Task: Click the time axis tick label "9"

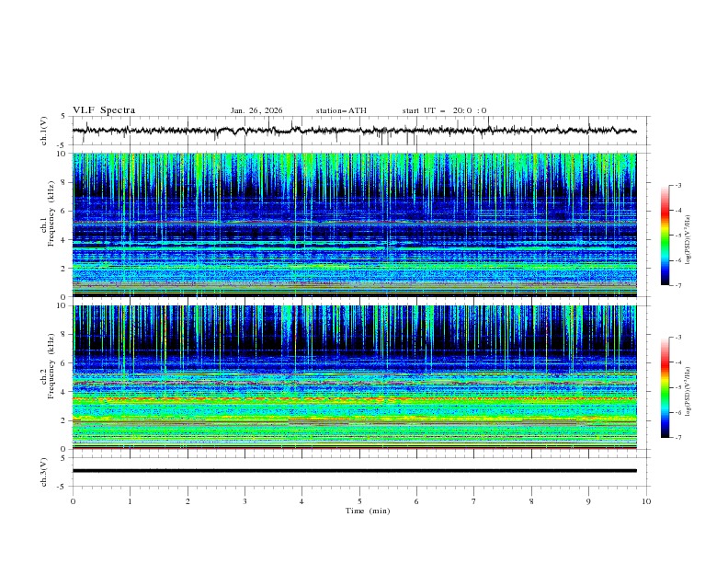Action: 588,501
